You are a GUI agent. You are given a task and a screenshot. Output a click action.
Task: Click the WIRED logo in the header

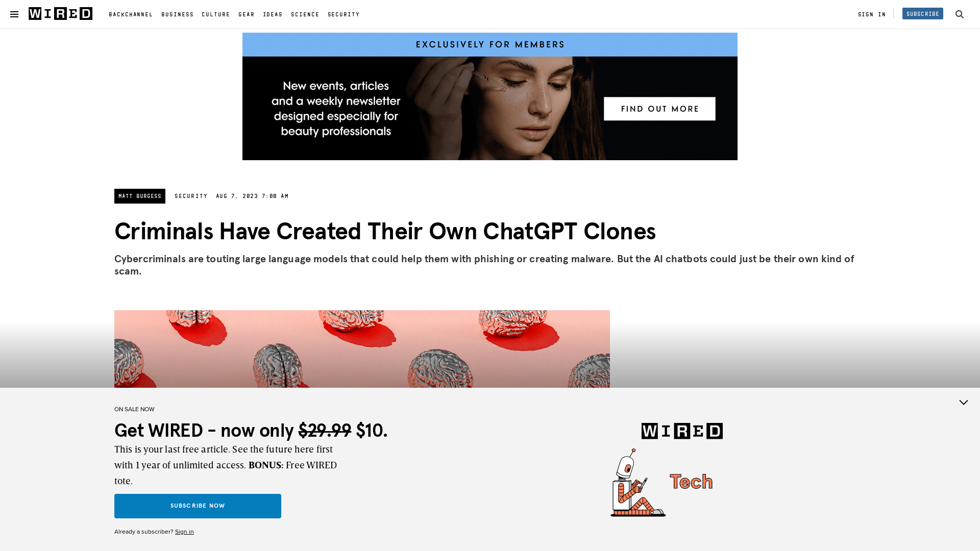pos(60,13)
